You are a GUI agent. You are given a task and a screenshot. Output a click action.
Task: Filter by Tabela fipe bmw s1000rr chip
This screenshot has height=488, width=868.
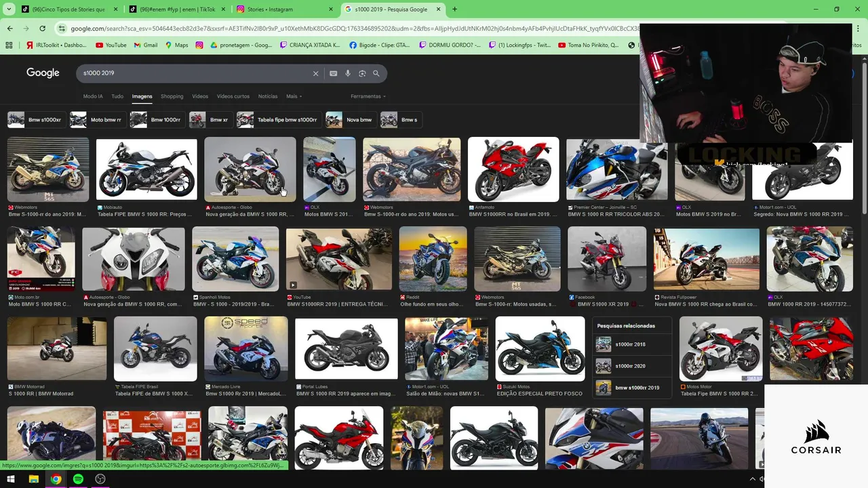point(278,120)
